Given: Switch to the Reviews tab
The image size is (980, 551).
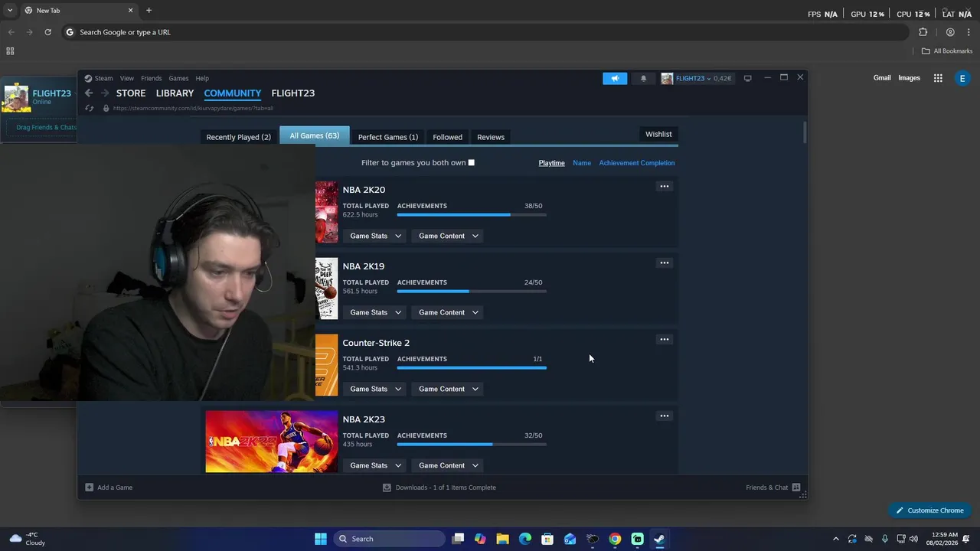Looking at the screenshot, I should (491, 137).
